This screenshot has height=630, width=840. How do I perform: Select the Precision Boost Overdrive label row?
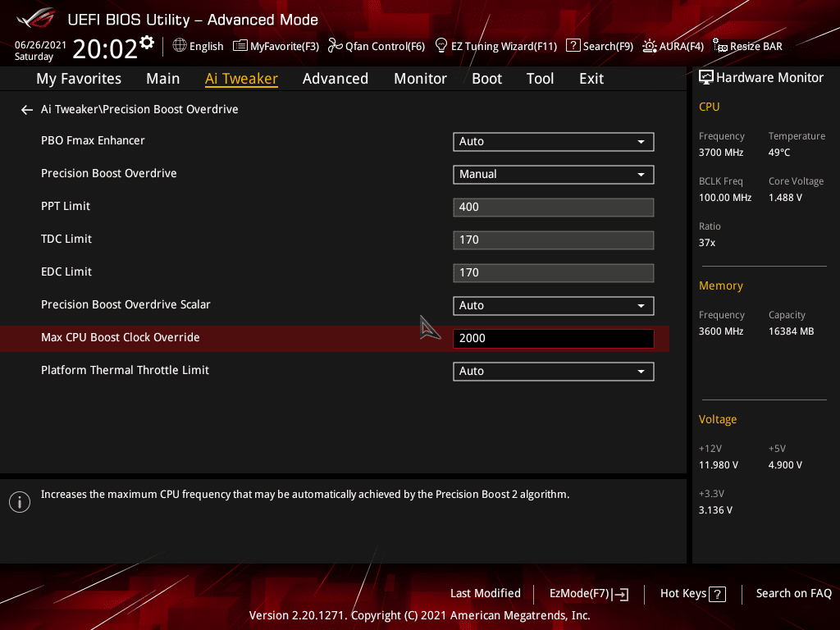(x=109, y=173)
